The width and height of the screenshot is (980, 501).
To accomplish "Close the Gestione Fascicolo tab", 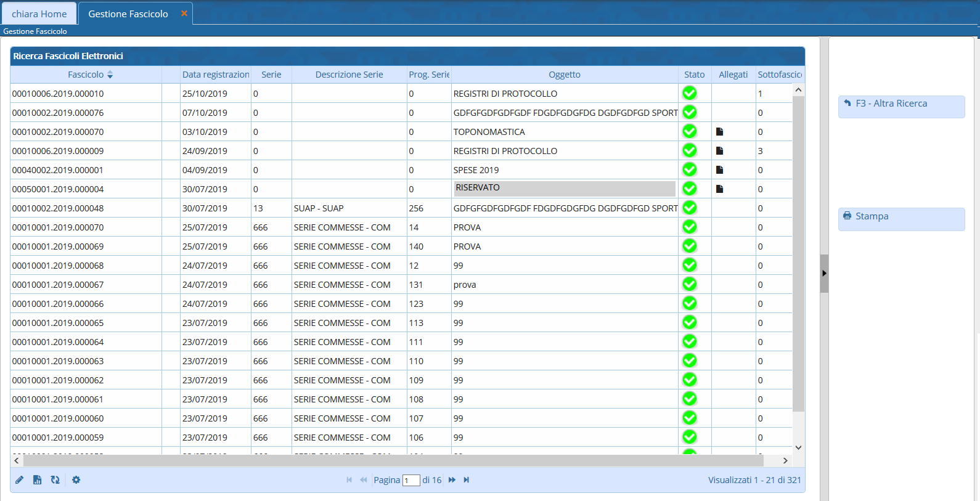I will tap(184, 14).
